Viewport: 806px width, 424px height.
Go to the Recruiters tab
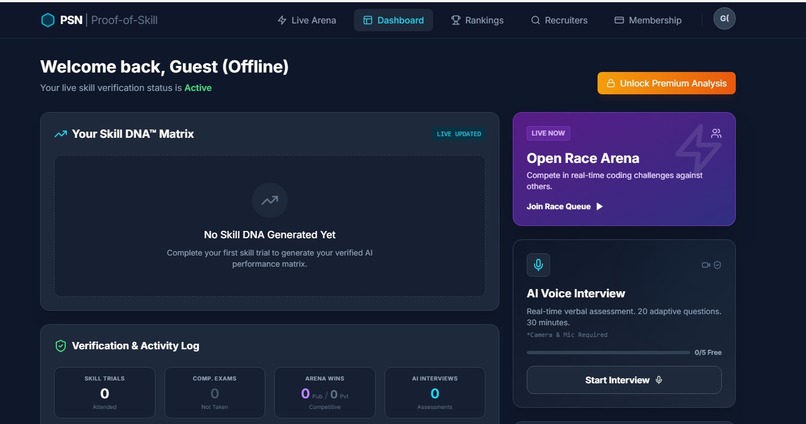point(559,20)
